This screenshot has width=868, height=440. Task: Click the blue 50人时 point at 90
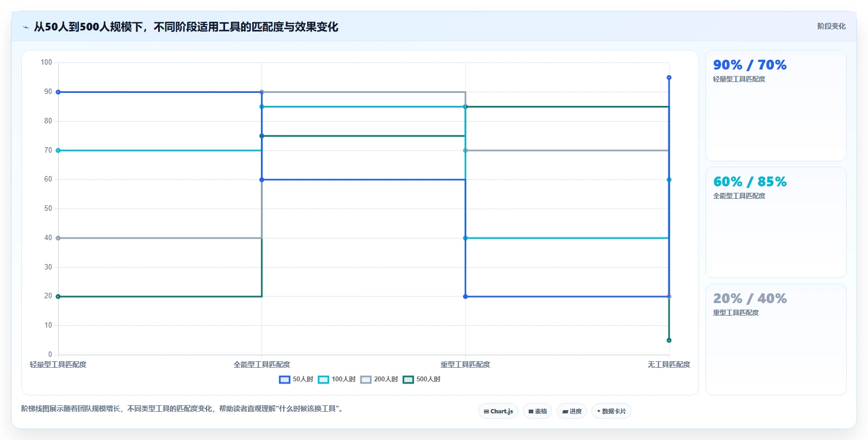pyautogui.click(x=58, y=92)
